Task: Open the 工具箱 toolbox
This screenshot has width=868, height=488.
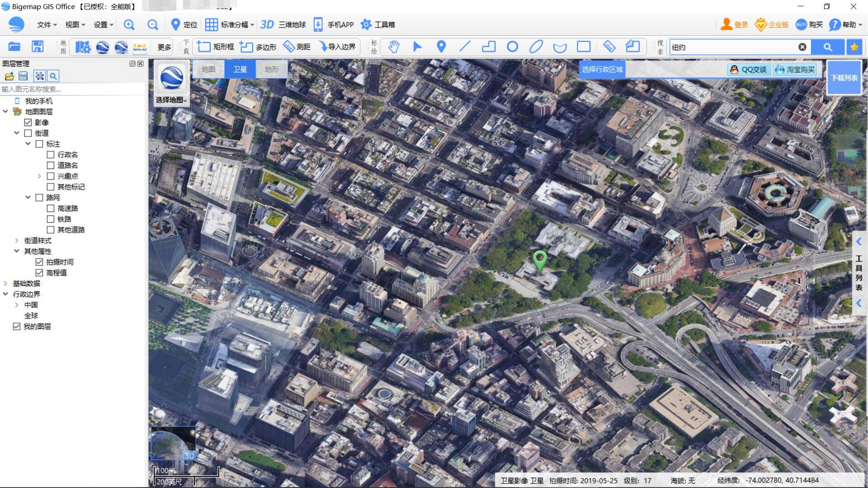Action: [378, 25]
